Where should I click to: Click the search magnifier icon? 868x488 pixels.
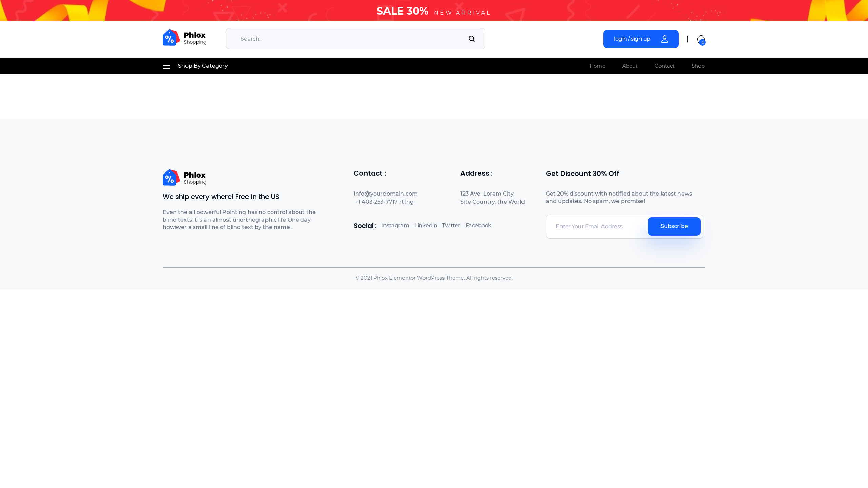coord(471,39)
